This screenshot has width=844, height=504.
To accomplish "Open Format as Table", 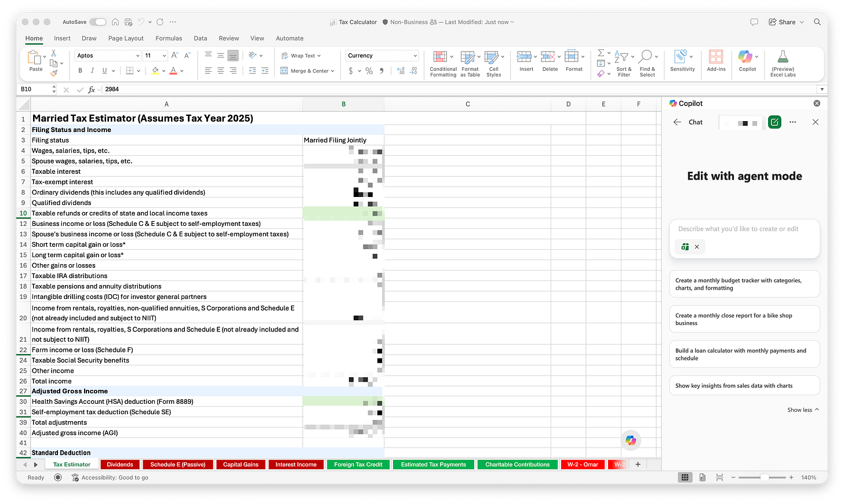I will (x=470, y=64).
